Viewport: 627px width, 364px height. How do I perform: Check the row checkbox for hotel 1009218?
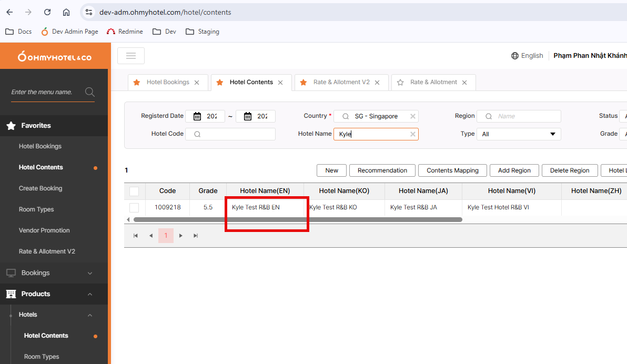tap(134, 207)
